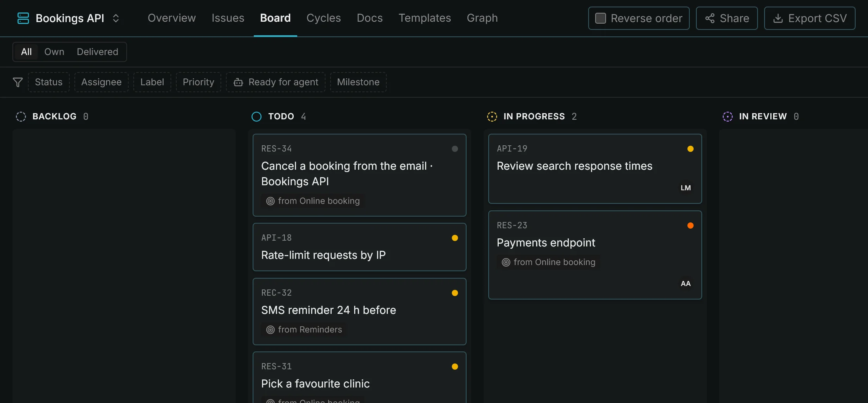The width and height of the screenshot is (868, 403).
Task: Go to the Overview tab
Action: (x=172, y=18)
